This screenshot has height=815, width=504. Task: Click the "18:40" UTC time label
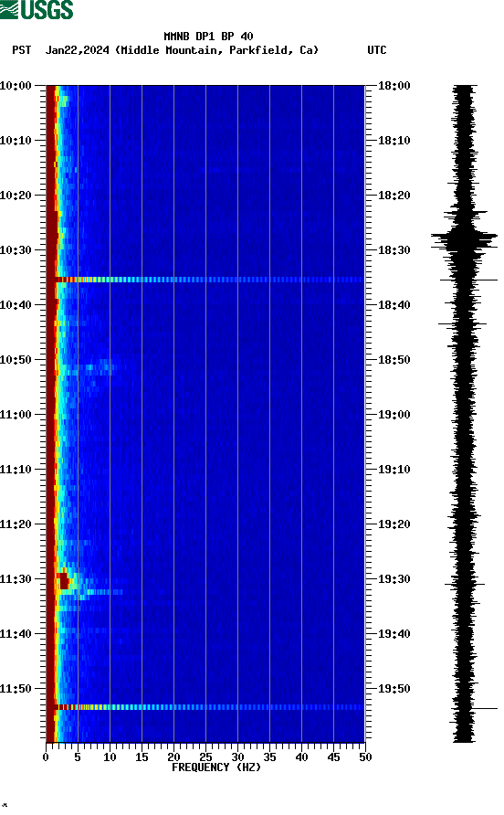click(x=394, y=305)
